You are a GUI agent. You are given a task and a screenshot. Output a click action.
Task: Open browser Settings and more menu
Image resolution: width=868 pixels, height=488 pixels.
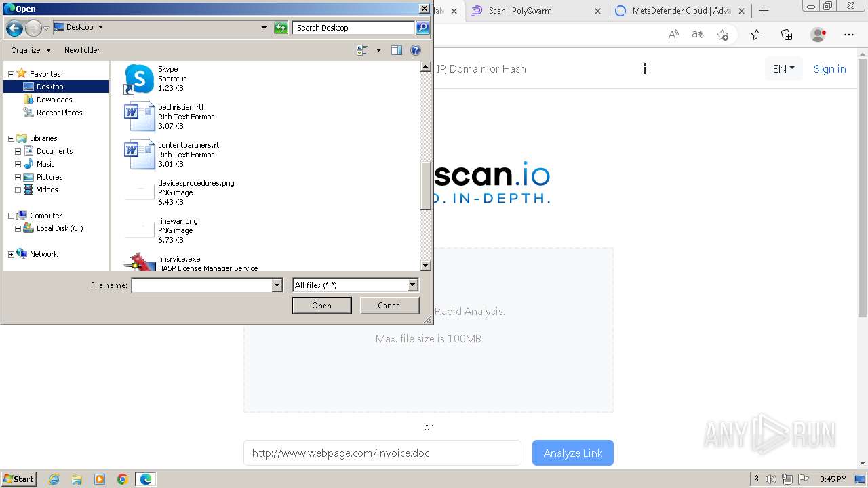(849, 35)
